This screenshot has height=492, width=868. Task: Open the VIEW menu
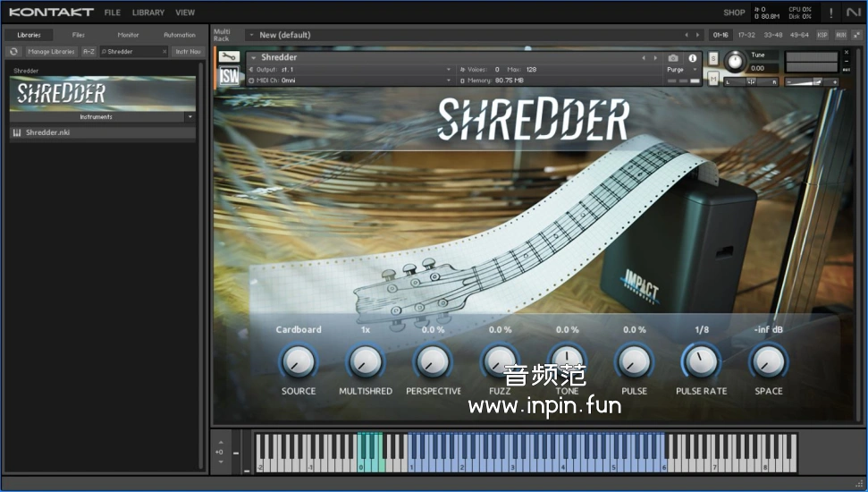(185, 13)
